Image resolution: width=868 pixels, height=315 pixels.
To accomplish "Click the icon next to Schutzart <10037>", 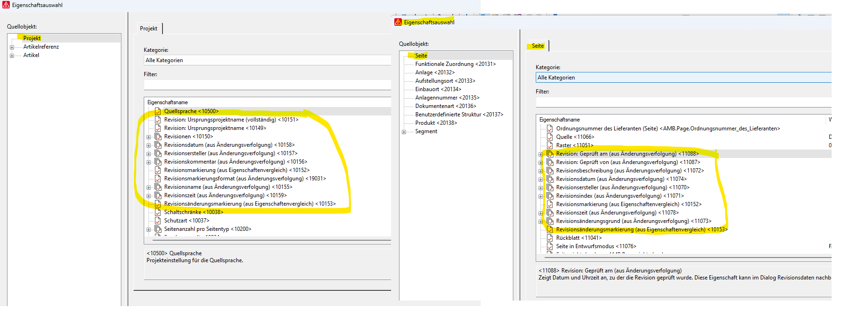I will click(x=158, y=221).
